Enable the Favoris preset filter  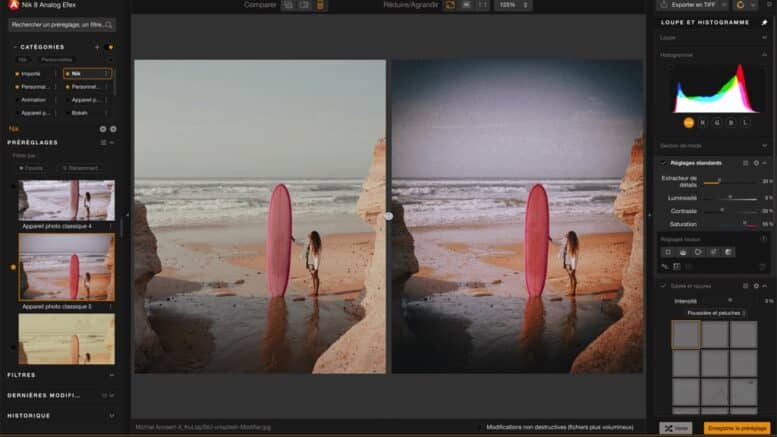[31, 168]
